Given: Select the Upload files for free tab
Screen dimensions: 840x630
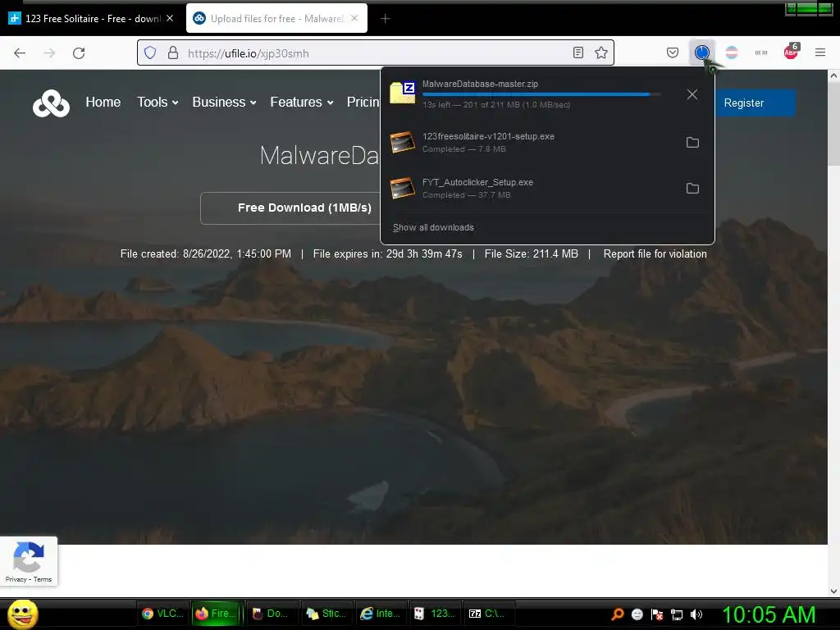Looking at the screenshot, I should point(276,18).
